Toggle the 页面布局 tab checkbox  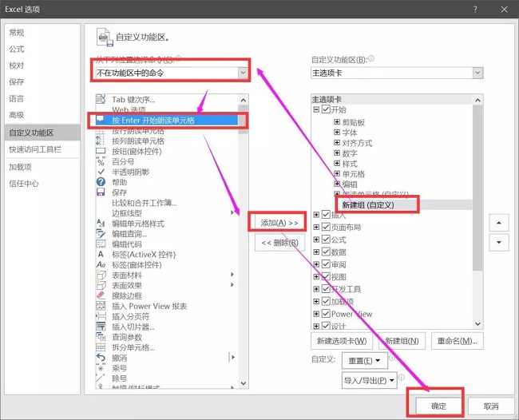(326, 227)
